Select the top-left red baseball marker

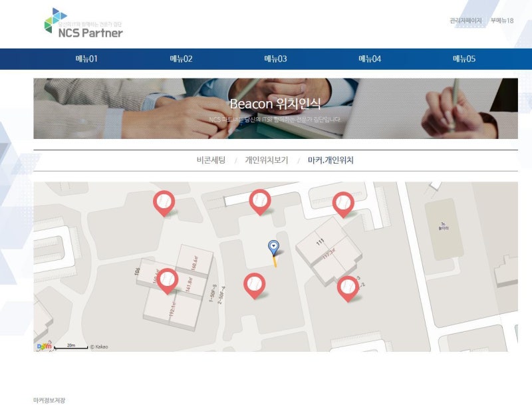tap(164, 204)
